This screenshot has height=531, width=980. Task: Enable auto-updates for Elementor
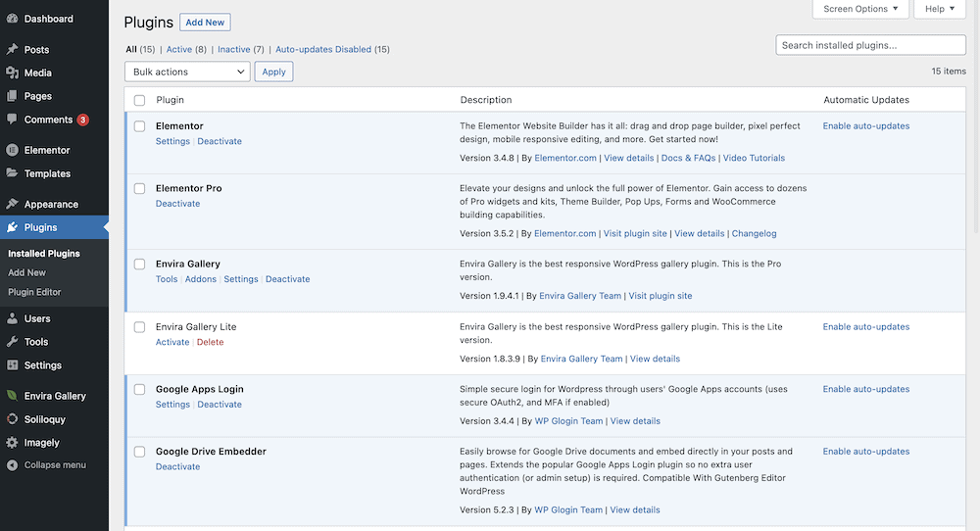pyautogui.click(x=866, y=126)
